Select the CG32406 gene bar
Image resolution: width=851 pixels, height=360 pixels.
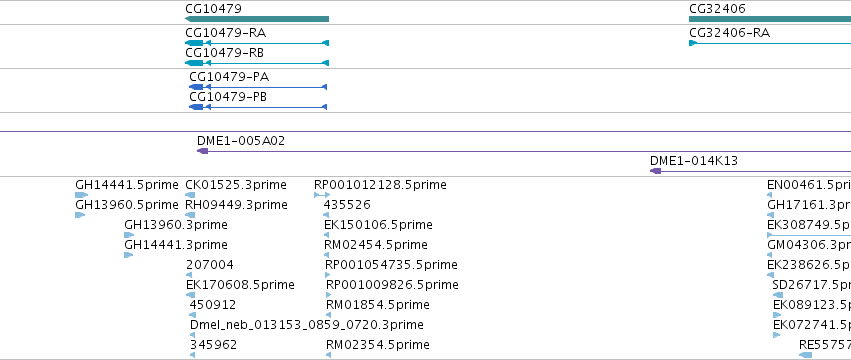[x=770, y=19]
